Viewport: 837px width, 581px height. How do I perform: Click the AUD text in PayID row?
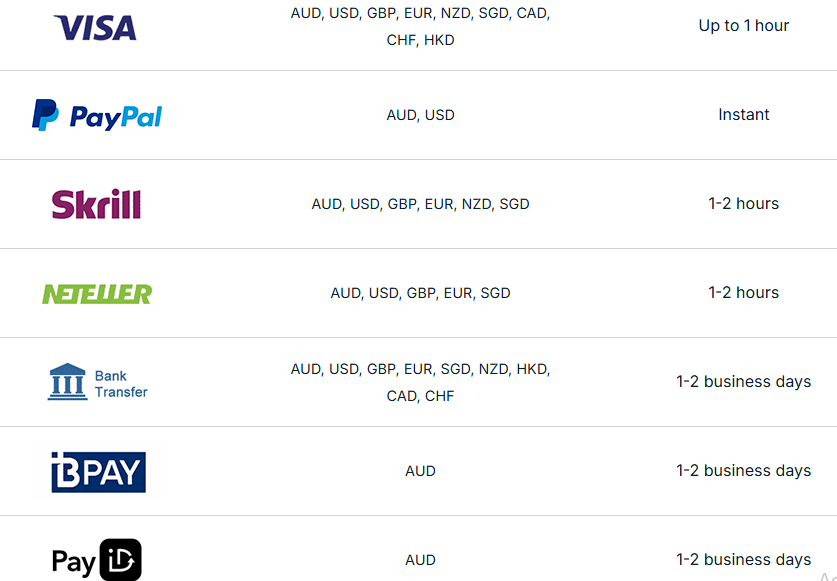(x=420, y=560)
